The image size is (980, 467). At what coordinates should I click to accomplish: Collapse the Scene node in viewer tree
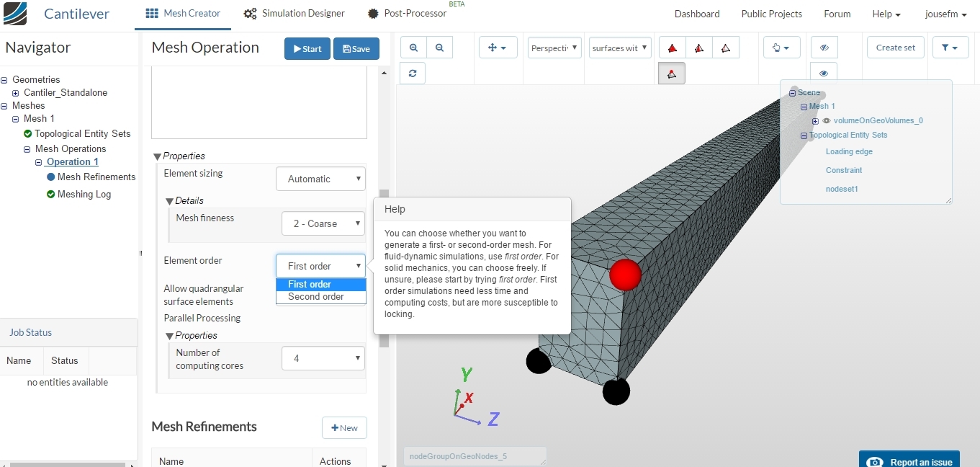793,93
